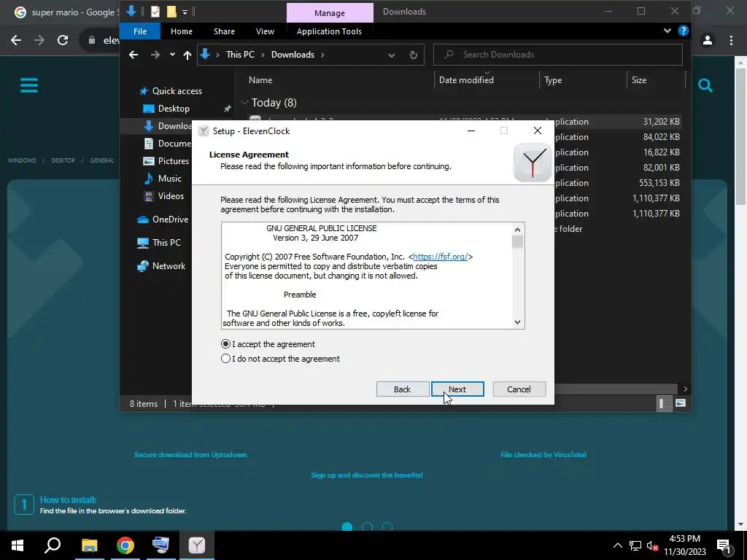The height and width of the screenshot is (560, 747).
Task: Click license text scroll up arrow
Action: [x=517, y=230]
